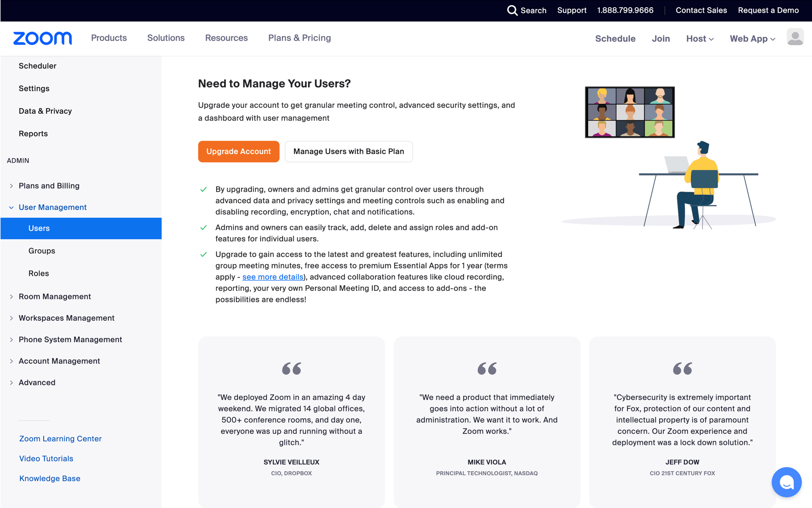Image resolution: width=812 pixels, height=508 pixels.
Task: Open the Resources menu
Action: click(x=226, y=38)
